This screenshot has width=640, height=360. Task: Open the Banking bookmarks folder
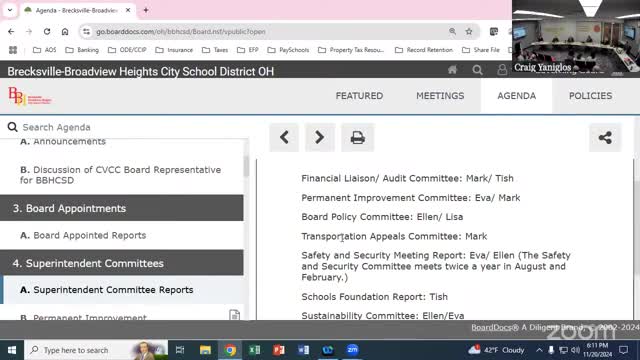point(82,50)
